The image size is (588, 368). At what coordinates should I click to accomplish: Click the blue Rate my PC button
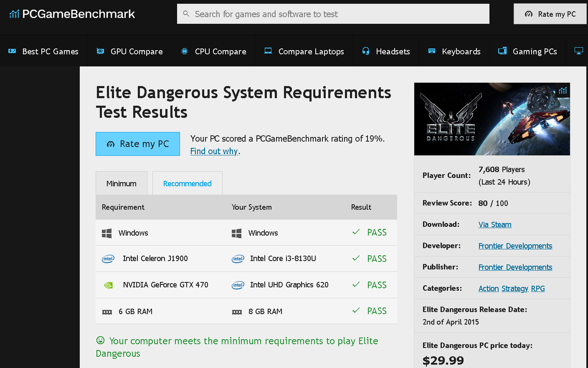coord(138,144)
